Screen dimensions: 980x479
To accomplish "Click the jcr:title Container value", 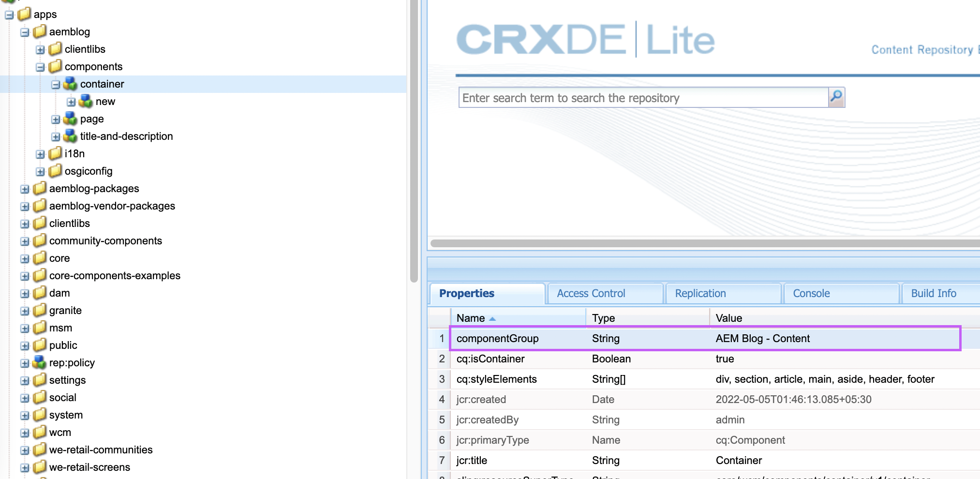I will [739, 460].
